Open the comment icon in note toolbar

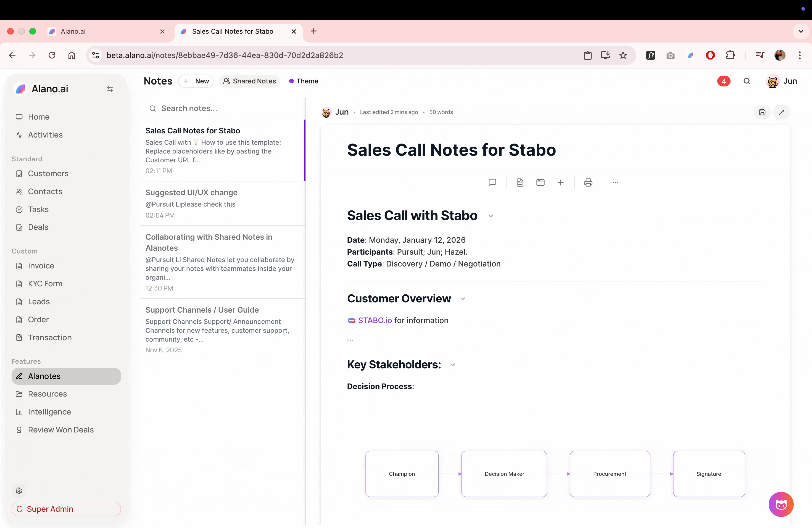coord(492,183)
